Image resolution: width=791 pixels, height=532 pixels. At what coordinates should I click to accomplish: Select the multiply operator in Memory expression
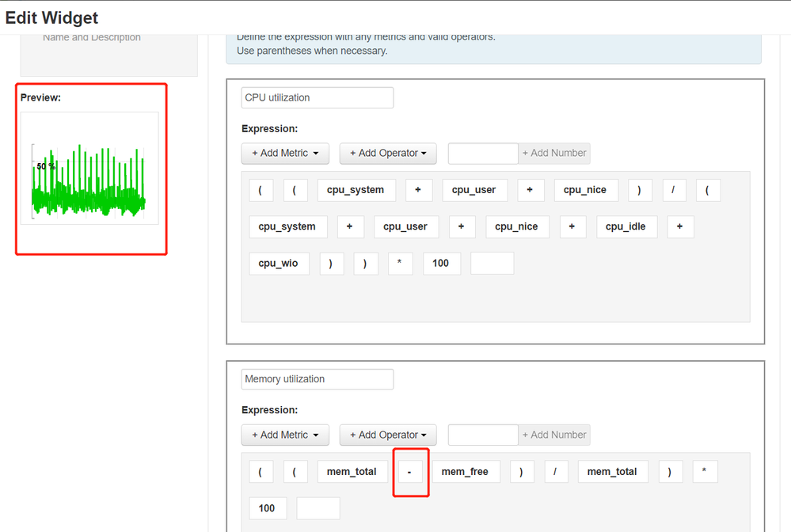[705, 472]
